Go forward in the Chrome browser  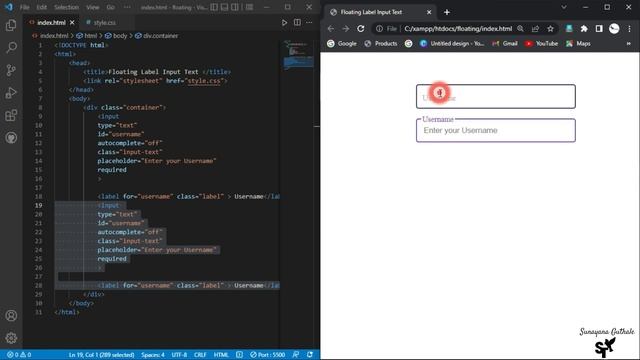pos(346,29)
